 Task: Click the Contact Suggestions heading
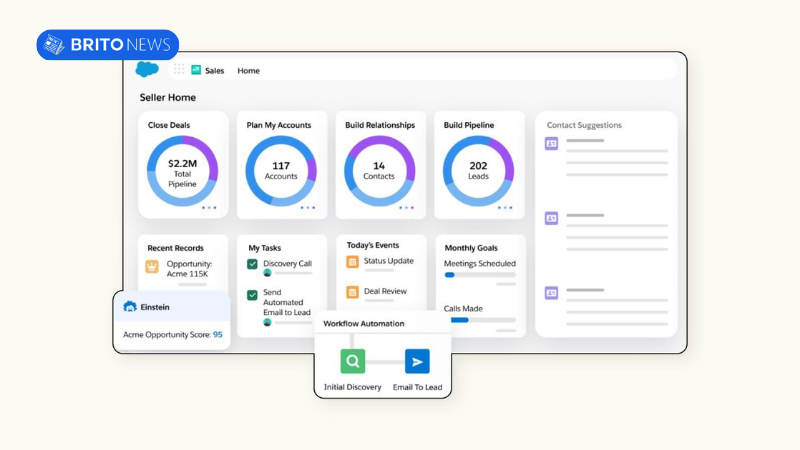(x=584, y=125)
